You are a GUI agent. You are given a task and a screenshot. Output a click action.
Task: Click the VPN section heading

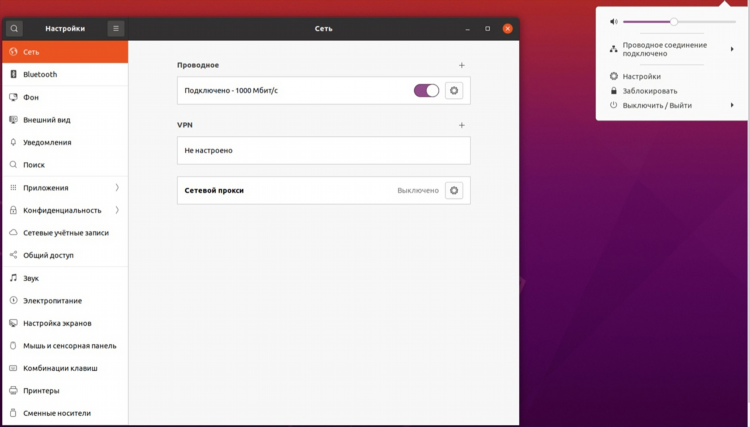(185, 125)
